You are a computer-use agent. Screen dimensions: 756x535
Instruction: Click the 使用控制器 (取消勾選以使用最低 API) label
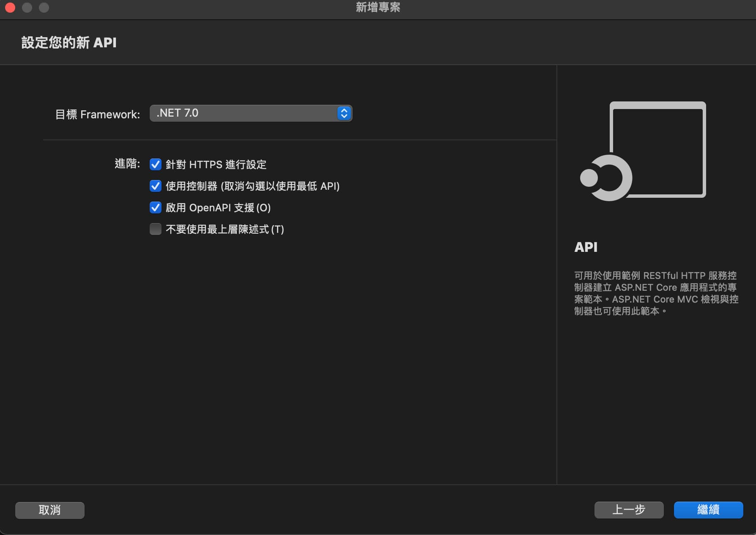click(x=253, y=186)
